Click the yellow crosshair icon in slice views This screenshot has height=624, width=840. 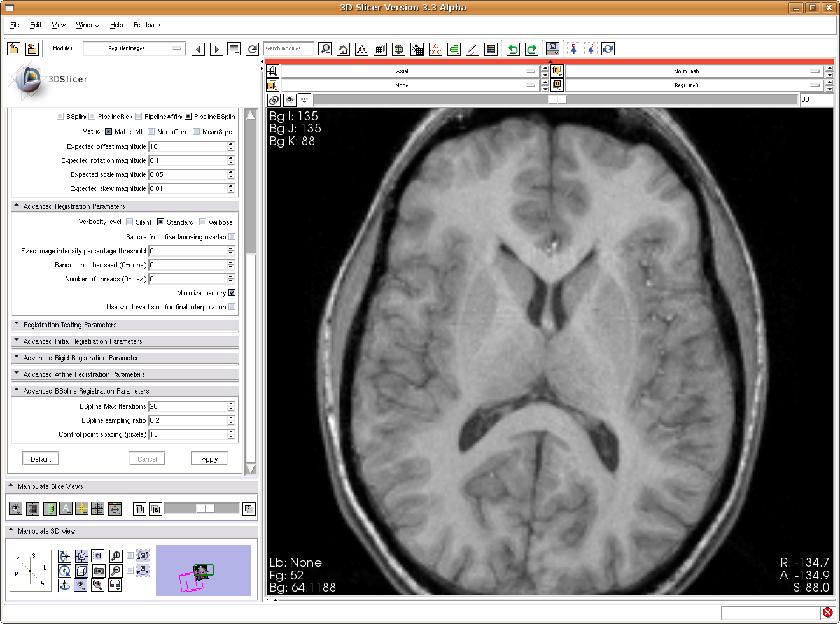point(81,509)
